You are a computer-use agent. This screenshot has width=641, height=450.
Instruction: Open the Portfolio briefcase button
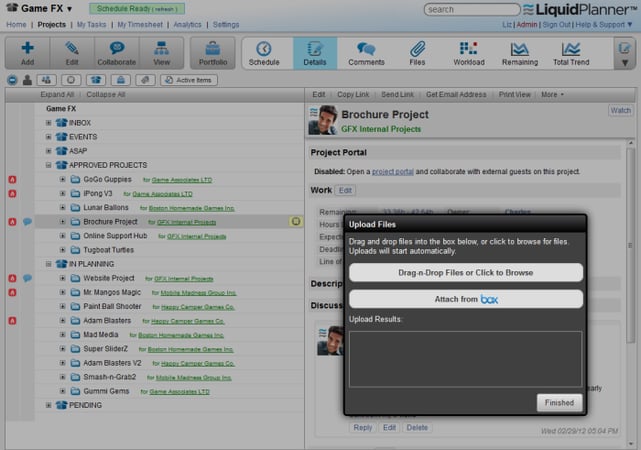(x=213, y=53)
